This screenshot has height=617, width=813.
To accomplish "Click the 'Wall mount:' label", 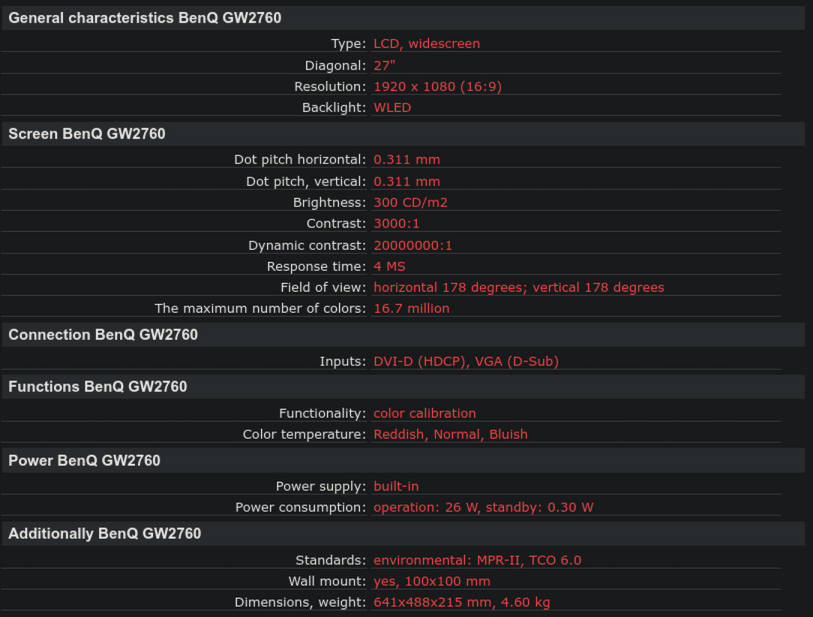I will [327, 581].
